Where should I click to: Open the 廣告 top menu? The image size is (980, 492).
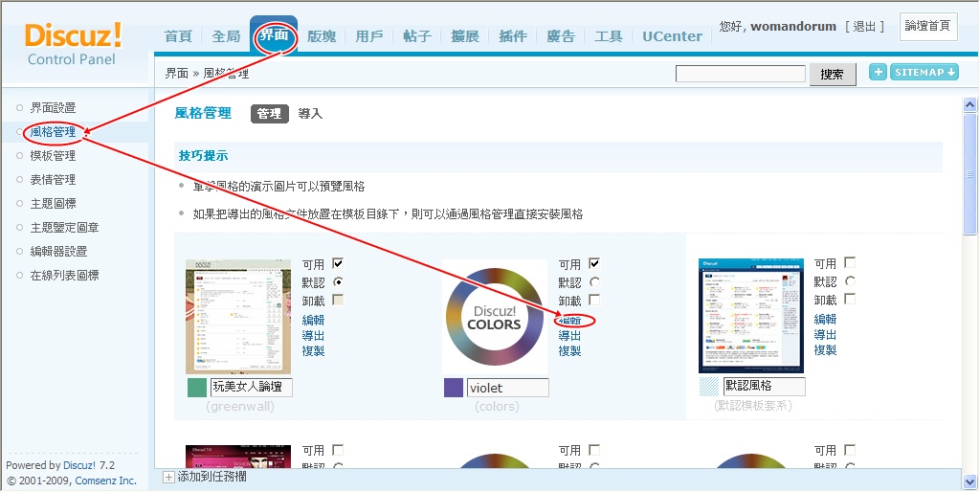[x=561, y=36]
